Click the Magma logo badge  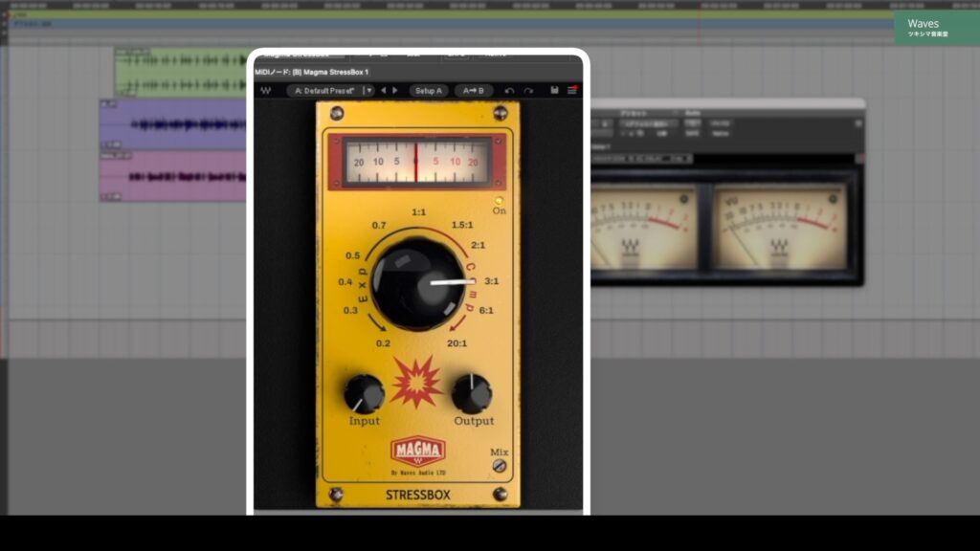[417, 451]
